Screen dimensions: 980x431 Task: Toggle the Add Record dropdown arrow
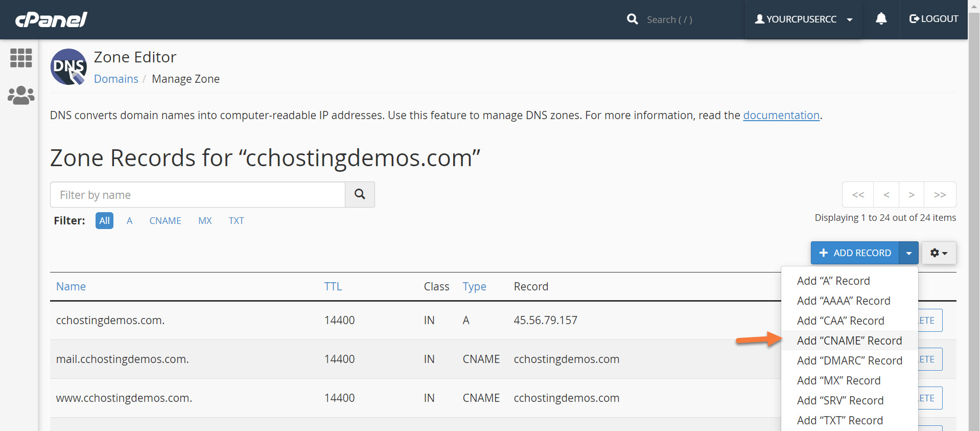coord(908,253)
